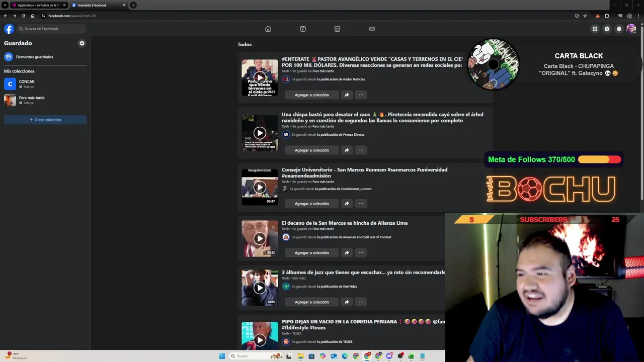The width and height of the screenshot is (644, 362).
Task: Open the weather widget showing 19°C
Action: (x=16, y=356)
